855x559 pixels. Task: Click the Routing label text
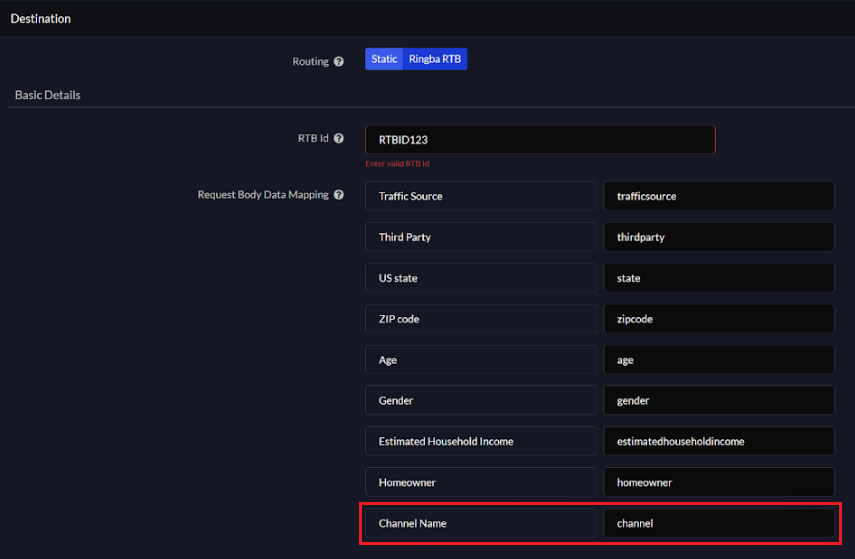tap(310, 62)
